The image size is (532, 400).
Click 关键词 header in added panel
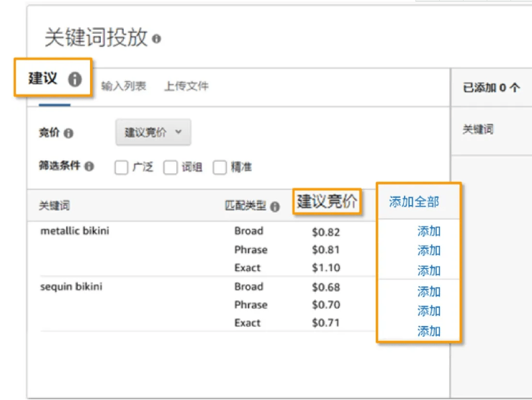tap(478, 129)
